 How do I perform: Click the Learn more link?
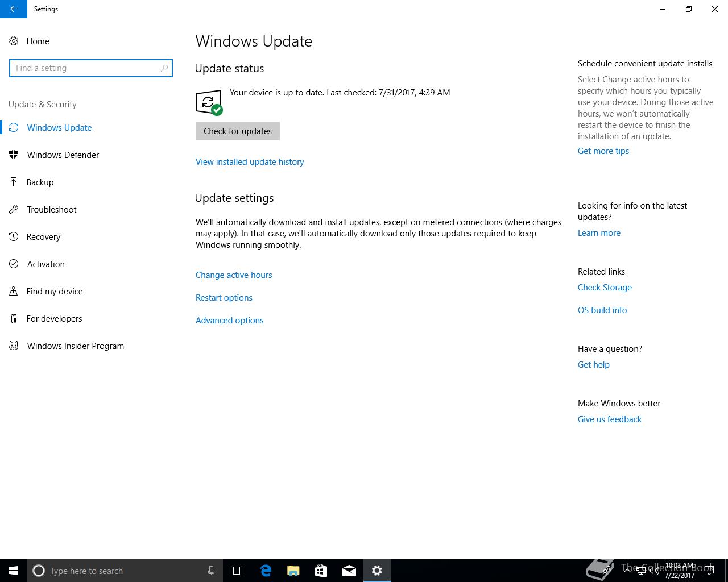pos(599,233)
